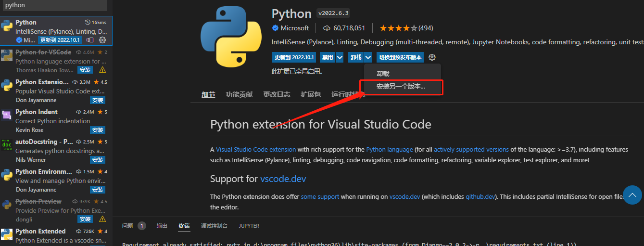Screen dimensions: 644x246
Task: Click the Microsoft publisher name
Action: [295, 28]
